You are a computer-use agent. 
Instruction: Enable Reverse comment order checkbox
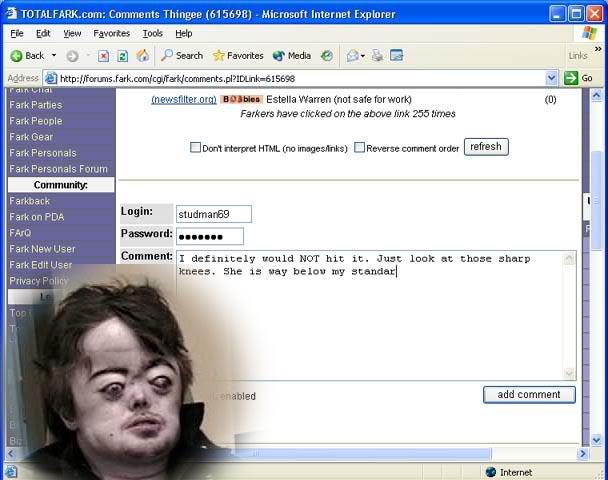pyautogui.click(x=359, y=147)
